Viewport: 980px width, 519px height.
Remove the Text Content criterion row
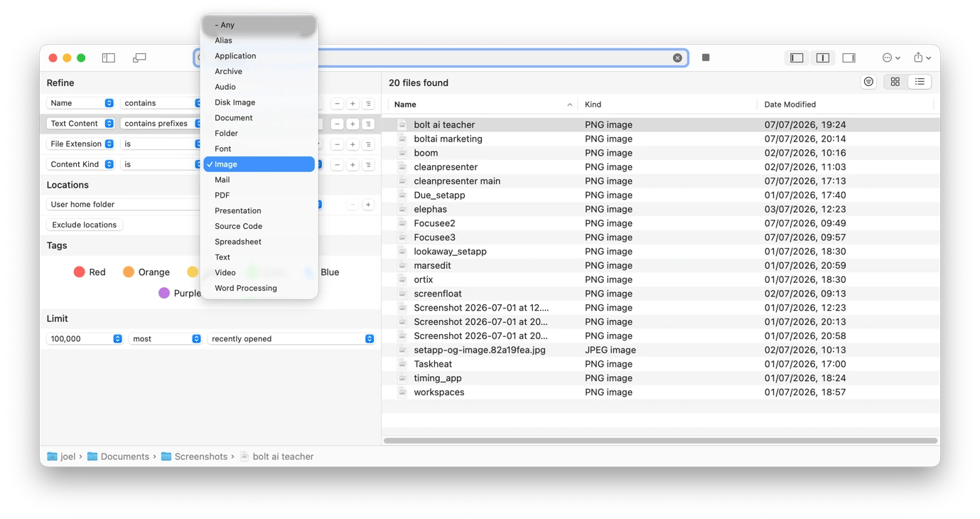(x=337, y=124)
